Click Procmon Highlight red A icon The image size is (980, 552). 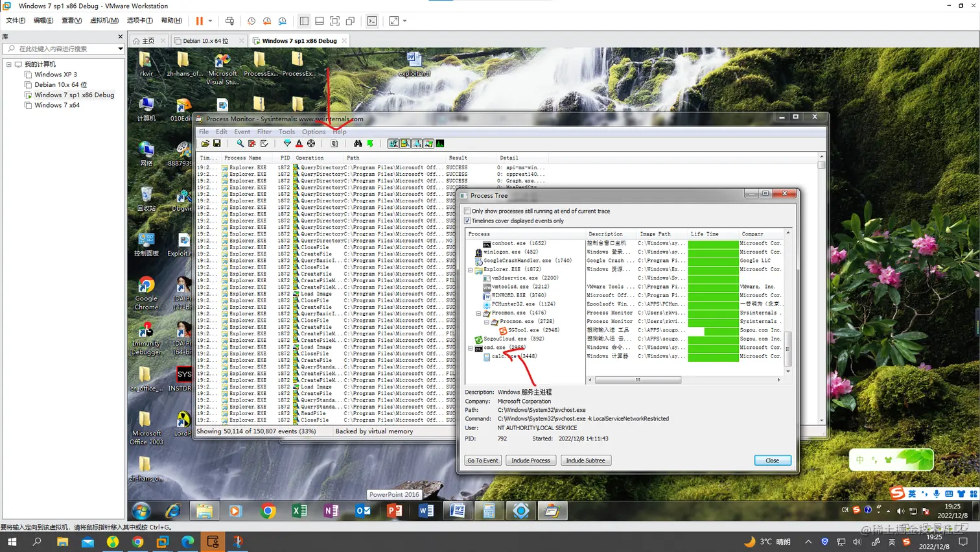point(299,143)
